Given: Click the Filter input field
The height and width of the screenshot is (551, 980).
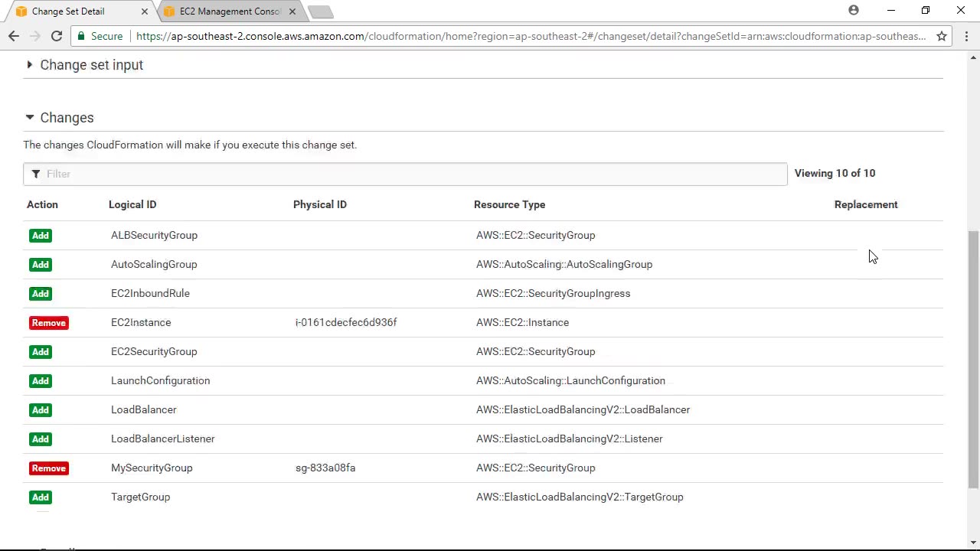Looking at the screenshot, I should coord(405,174).
